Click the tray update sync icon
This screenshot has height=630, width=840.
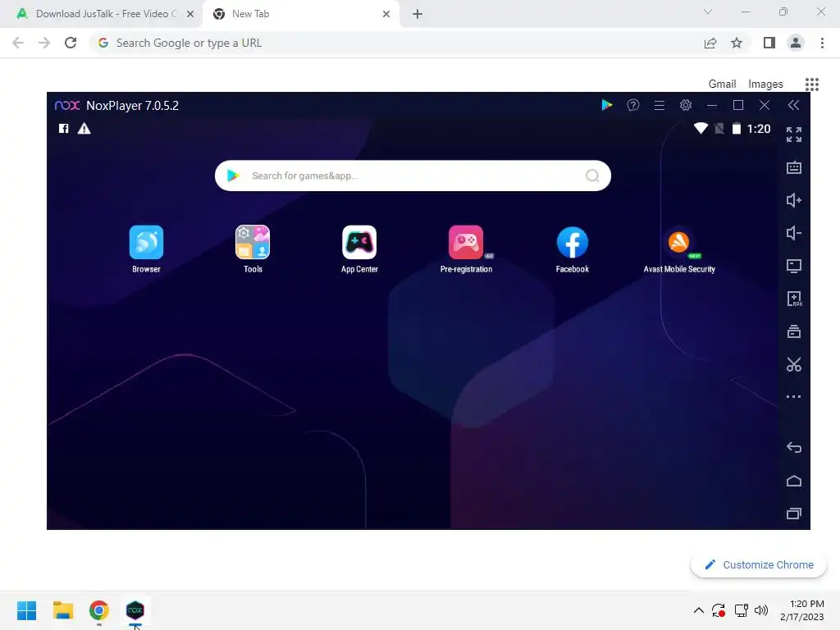click(x=719, y=610)
